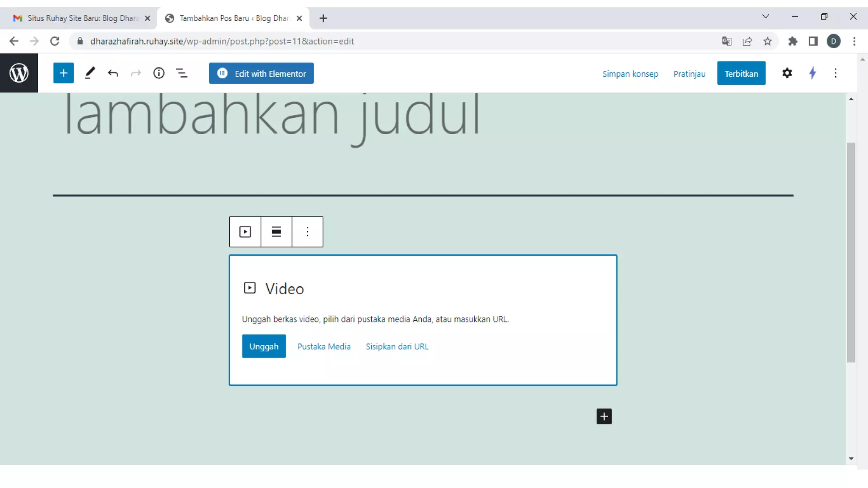Click the Jetpack lightning bolt icon
The image size is (868, 488).
click(812, 73)
